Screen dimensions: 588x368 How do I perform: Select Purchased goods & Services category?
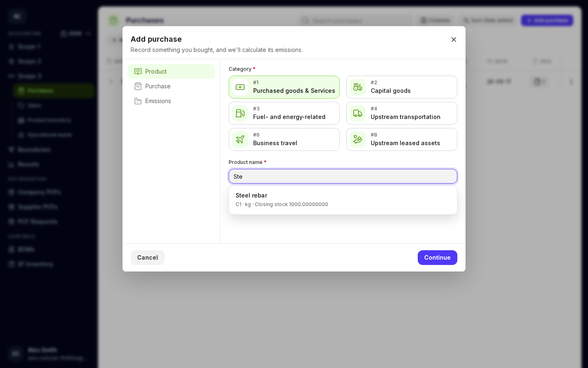click(x=284, y=87)
